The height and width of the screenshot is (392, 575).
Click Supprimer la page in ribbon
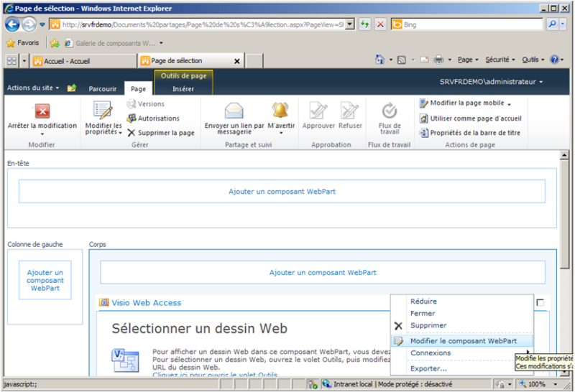(161, 133)
